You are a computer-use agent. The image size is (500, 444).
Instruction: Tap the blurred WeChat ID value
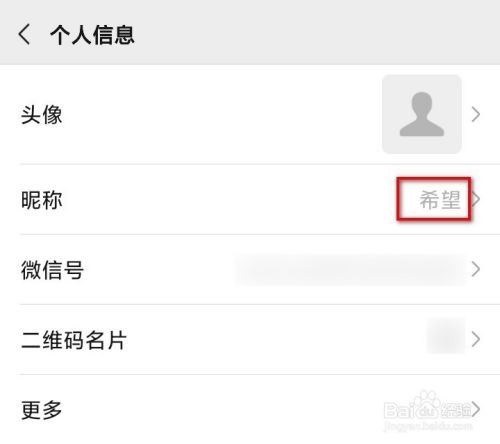351,269
